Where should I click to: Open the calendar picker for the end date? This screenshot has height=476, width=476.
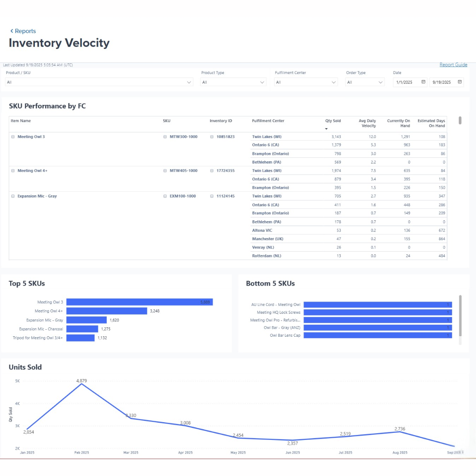click(x=459, y=82)
